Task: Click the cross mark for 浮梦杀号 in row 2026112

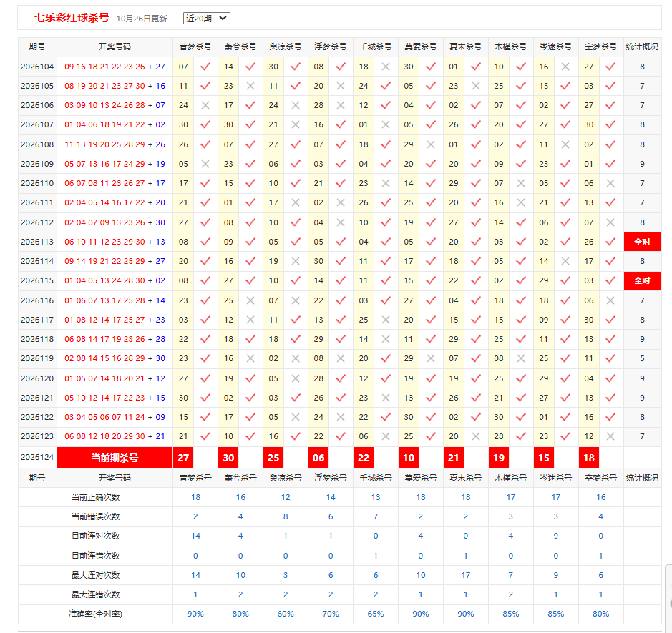Action: click(341, 222)
